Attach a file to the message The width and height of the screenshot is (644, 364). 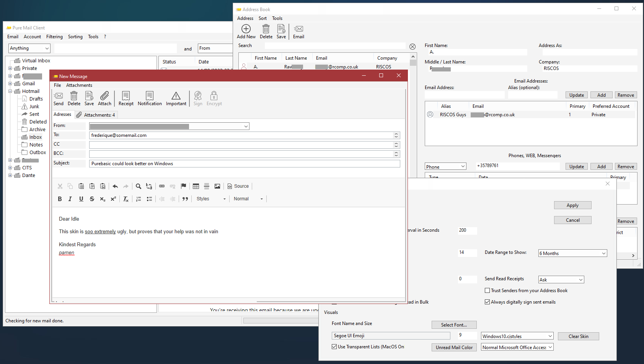[104, 98]
